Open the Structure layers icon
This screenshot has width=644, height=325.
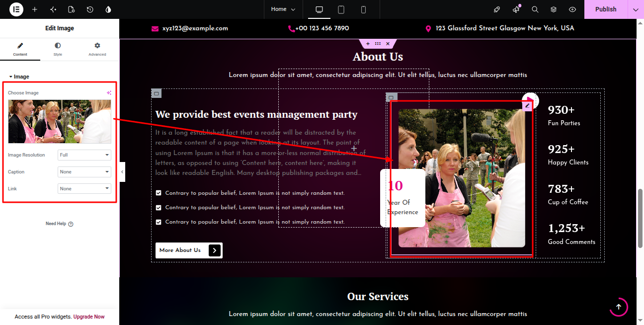[x=554, y=9]
